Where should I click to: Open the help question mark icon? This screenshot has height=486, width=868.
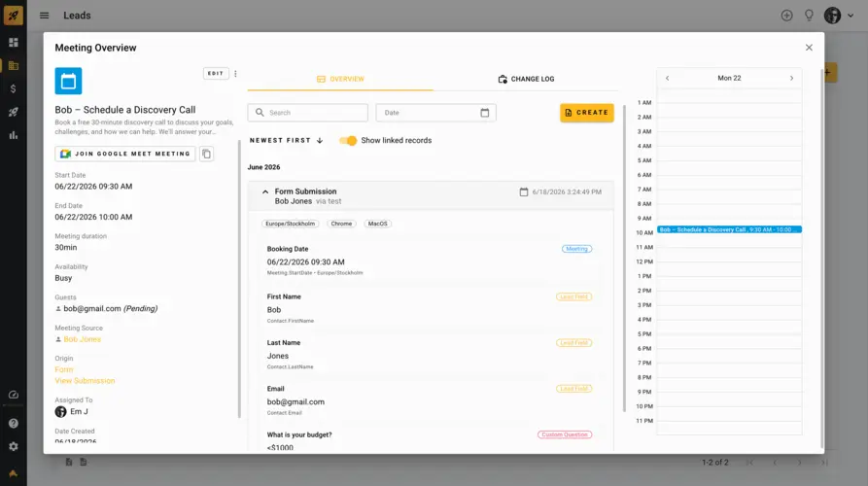click(x=14, y=424)
